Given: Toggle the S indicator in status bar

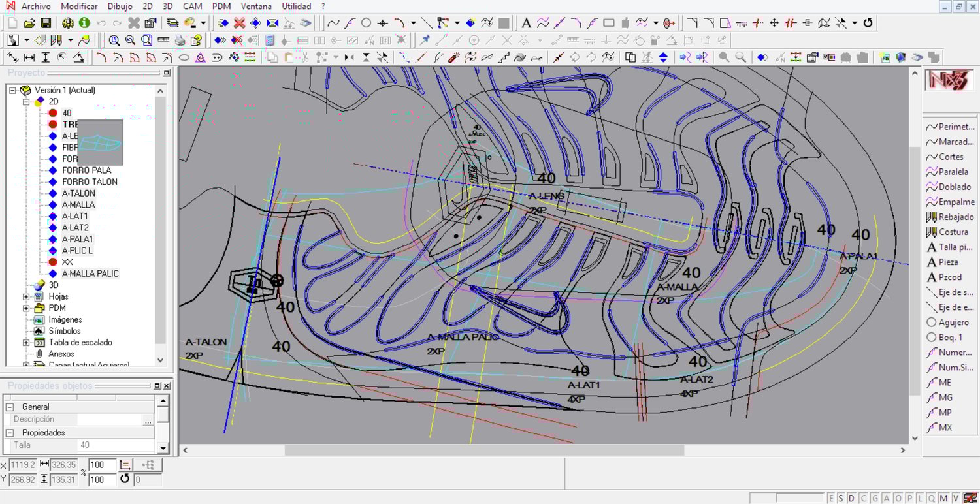Looking at the screenshot, I should pyautogui.click(x=841, y=498).
